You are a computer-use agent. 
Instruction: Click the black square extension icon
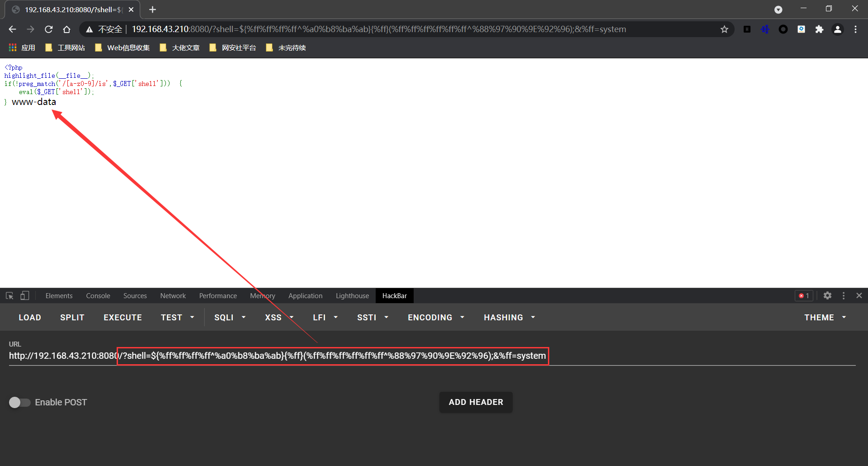[747, 29]
